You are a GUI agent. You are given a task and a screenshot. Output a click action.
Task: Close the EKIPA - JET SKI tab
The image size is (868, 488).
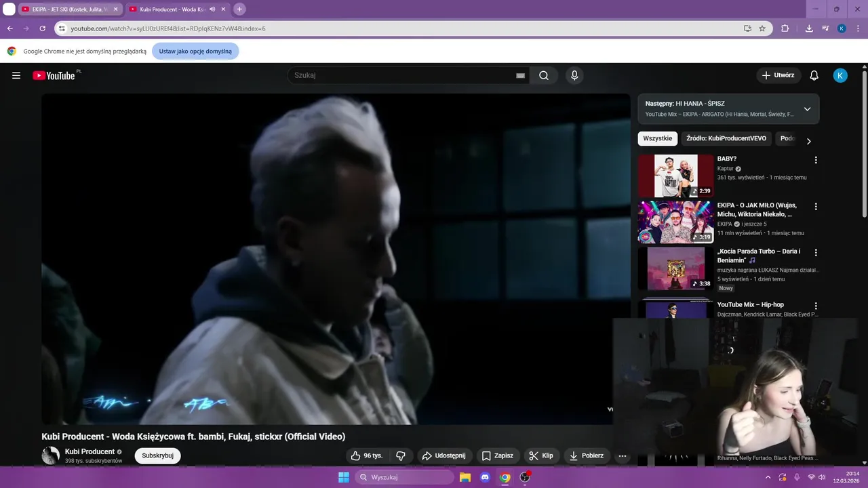tap(115, 9)
